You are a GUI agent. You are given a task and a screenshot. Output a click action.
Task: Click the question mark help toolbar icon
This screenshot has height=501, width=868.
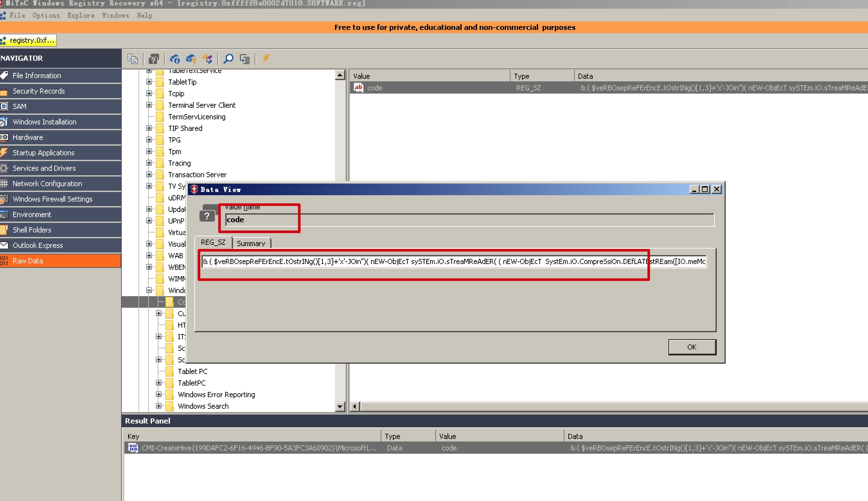154,59
